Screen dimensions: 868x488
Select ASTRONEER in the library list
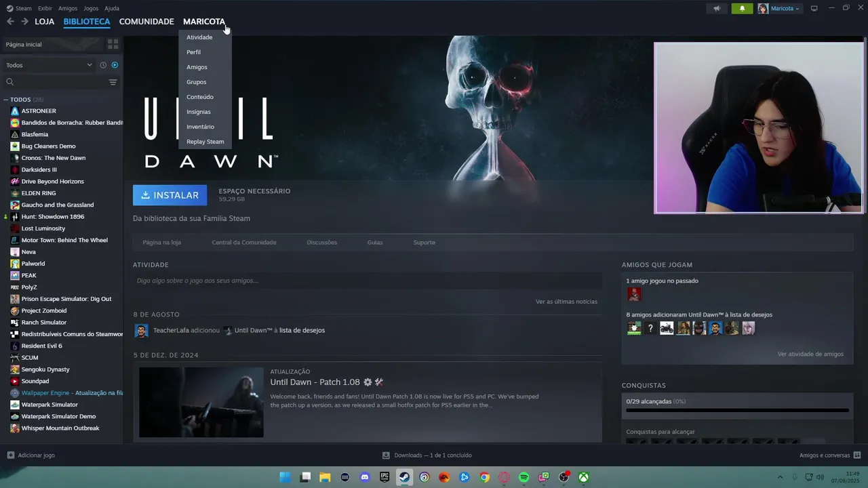tap(39, 111)
